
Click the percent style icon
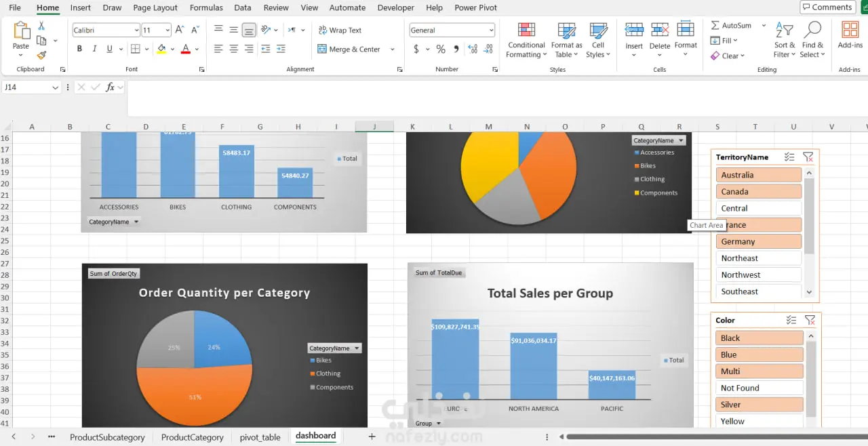(441, 49)
